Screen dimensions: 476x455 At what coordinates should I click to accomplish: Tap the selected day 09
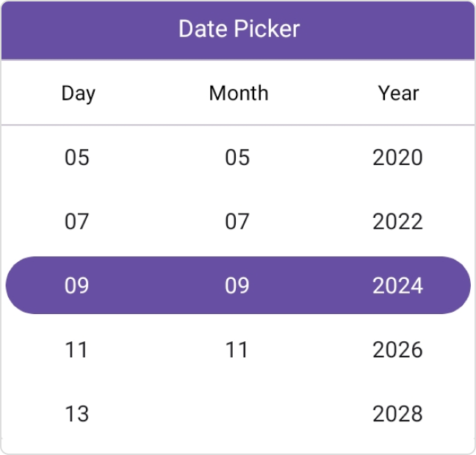coord(77,285)
